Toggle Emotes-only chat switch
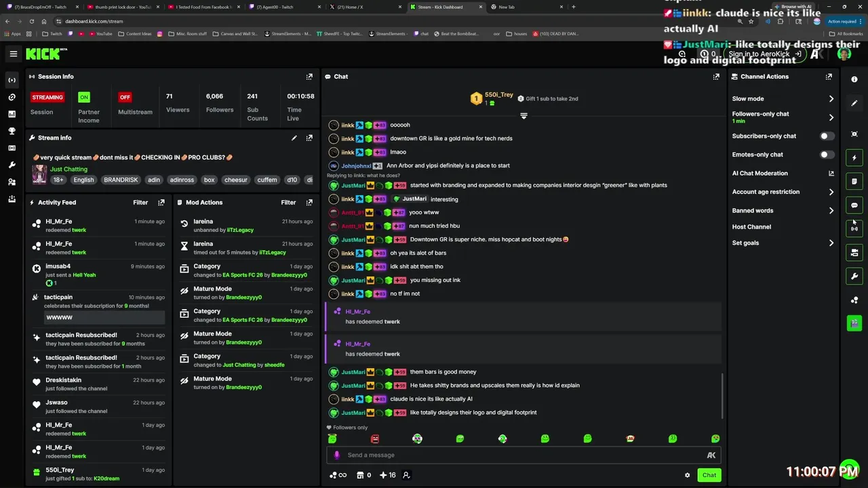 point(827,155)
